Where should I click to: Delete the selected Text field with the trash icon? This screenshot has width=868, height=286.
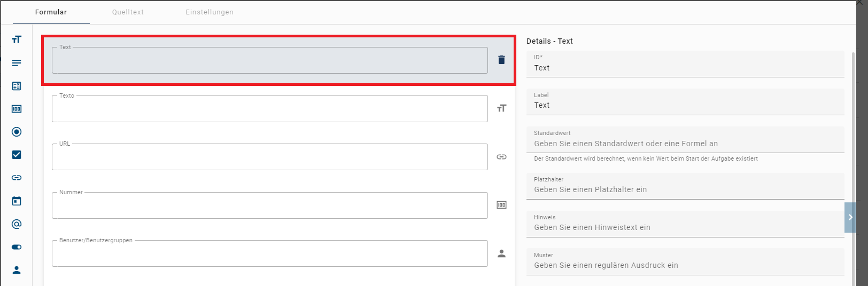coord(501,60)
